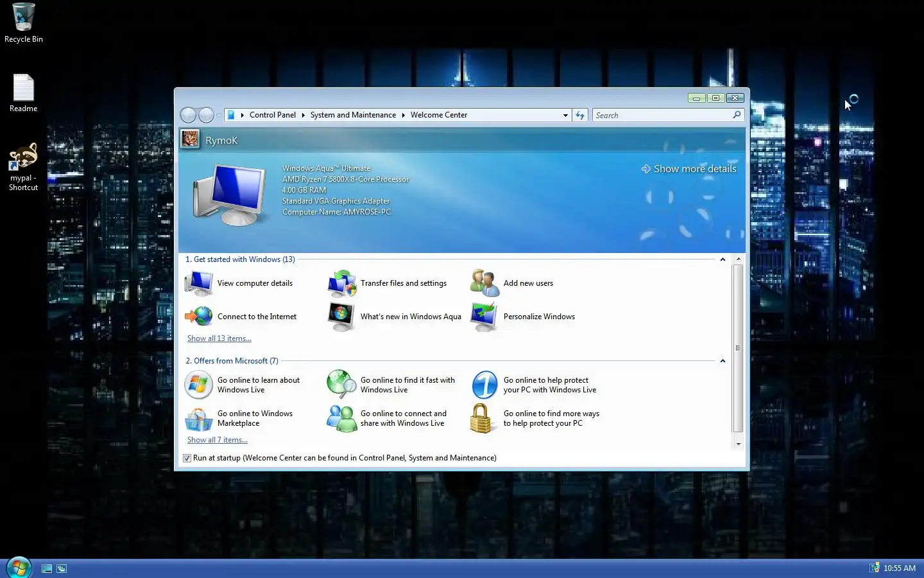
Task: Click the Offers from Microsoft heading
Action: (x=232, y=361)
